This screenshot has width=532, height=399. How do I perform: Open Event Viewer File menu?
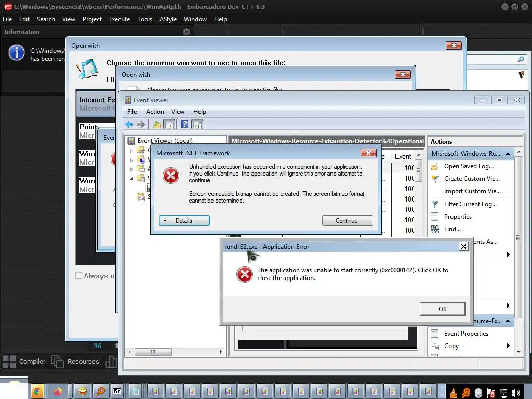point(132,112)
